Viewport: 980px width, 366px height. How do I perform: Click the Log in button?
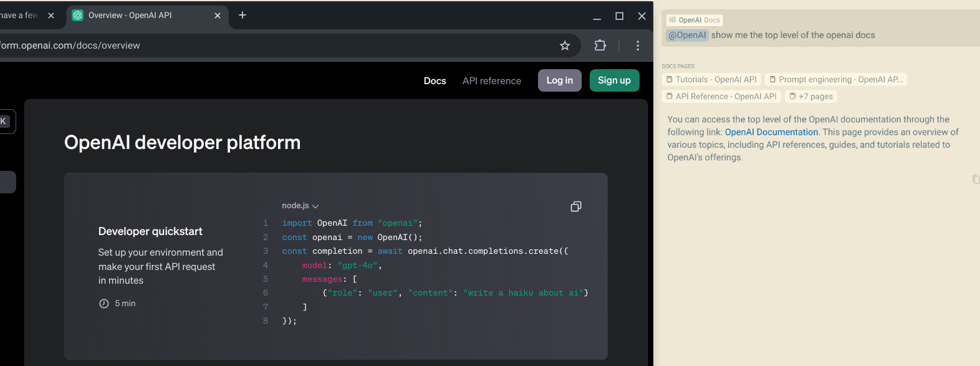tap(560, 80)
